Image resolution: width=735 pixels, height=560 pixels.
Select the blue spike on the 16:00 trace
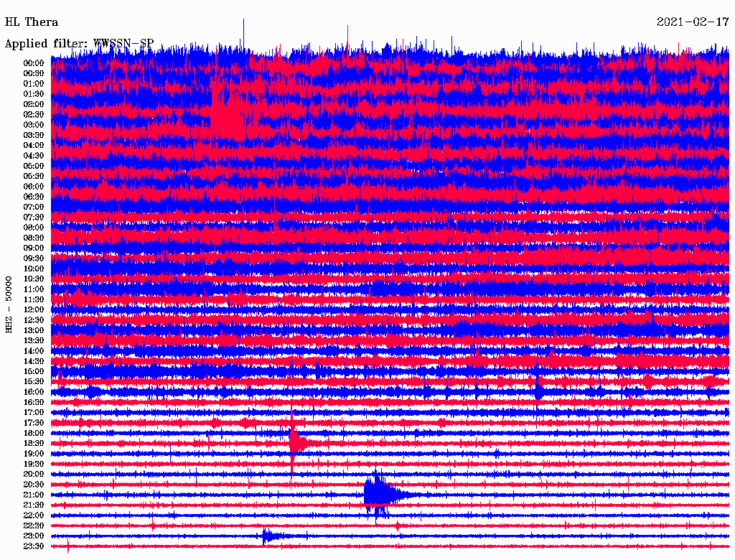pyautogui.click(x=538, y=389)
